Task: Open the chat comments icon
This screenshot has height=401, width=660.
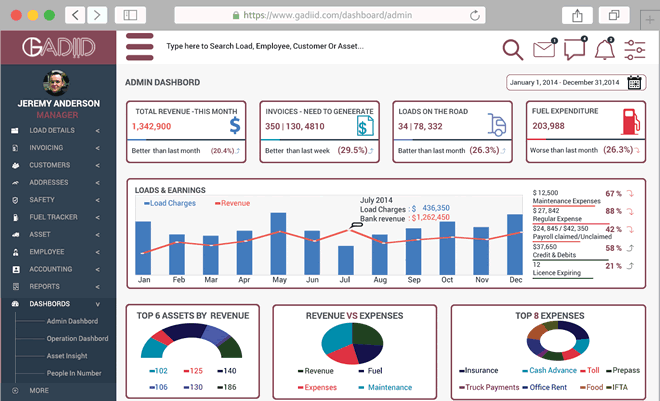Action: (575, 48)
